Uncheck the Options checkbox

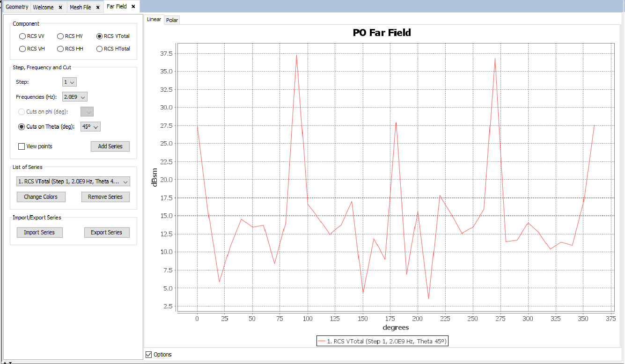(149, 355)
